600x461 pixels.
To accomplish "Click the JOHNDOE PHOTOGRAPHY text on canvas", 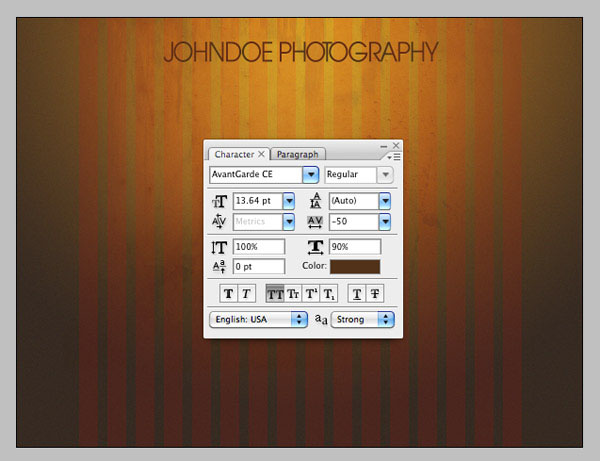I will (x=301, y=52).
